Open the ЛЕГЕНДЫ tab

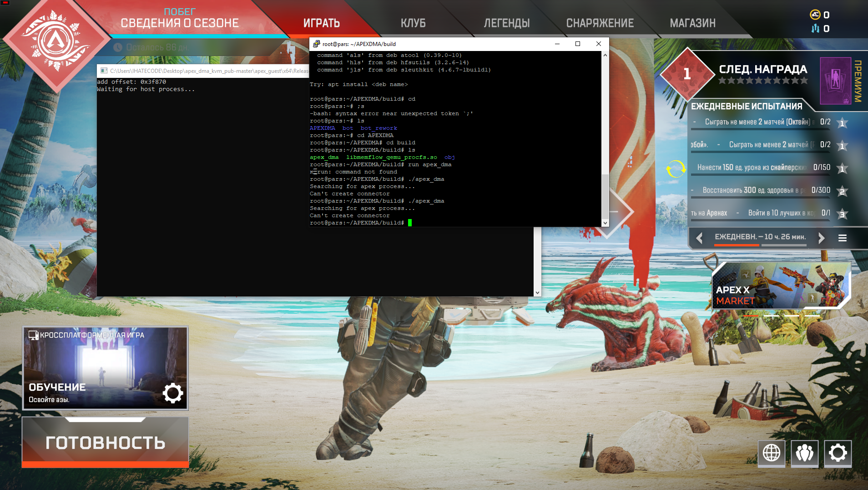click(507, 23)
